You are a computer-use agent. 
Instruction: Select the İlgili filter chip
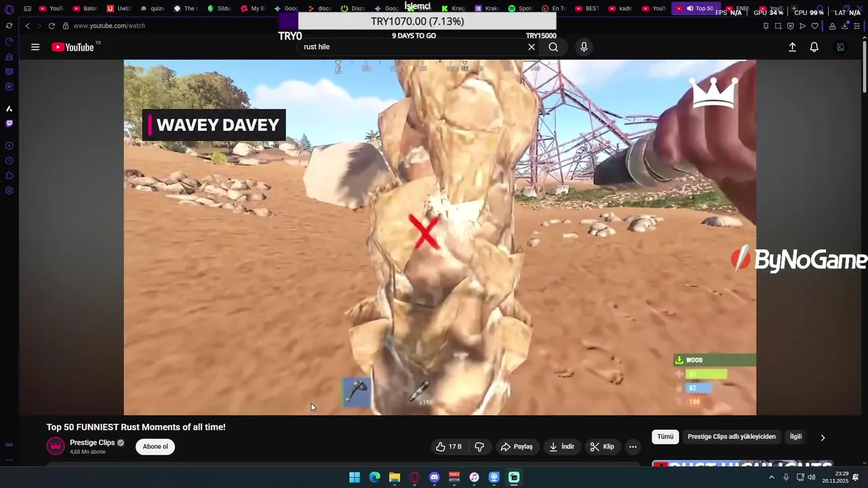pos(796,436)
